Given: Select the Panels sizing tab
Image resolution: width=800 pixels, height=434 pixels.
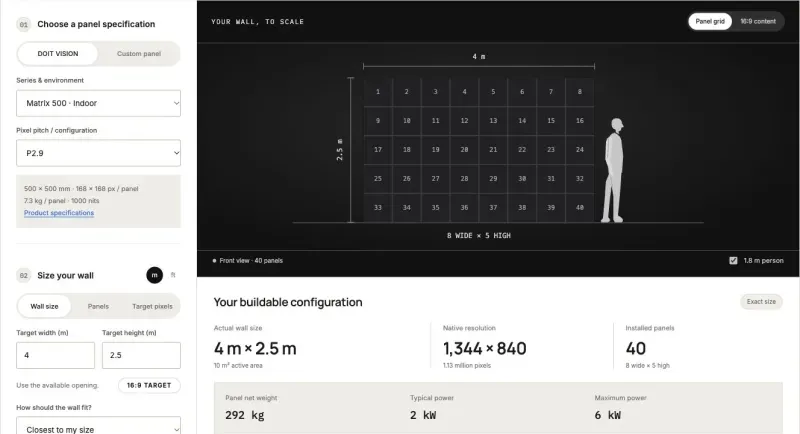Looking at the screenshot, I should coord(98,307).
